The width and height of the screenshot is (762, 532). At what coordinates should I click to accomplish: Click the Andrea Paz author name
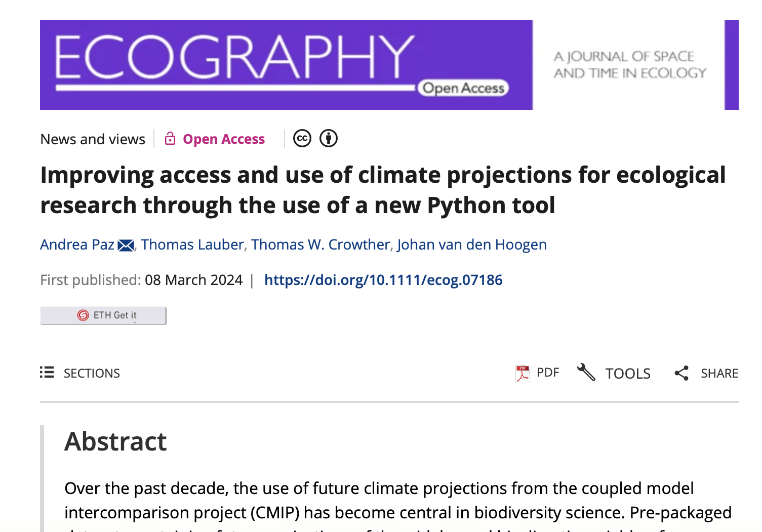(x=77, y=244)
